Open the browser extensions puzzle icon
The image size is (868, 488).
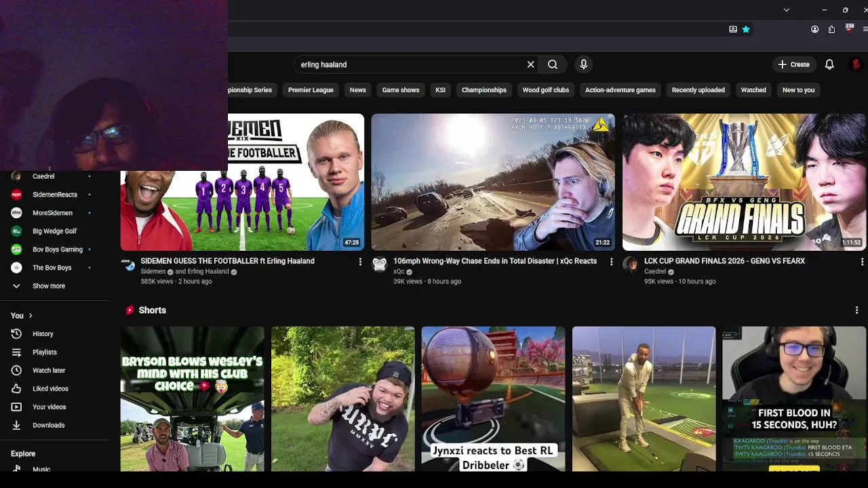[831, 29]
